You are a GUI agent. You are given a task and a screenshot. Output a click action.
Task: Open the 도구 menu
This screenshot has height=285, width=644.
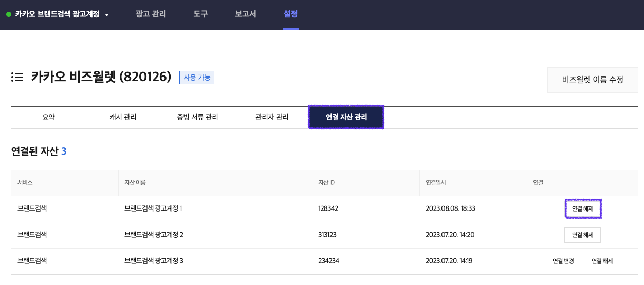click(x=200, y=14)
